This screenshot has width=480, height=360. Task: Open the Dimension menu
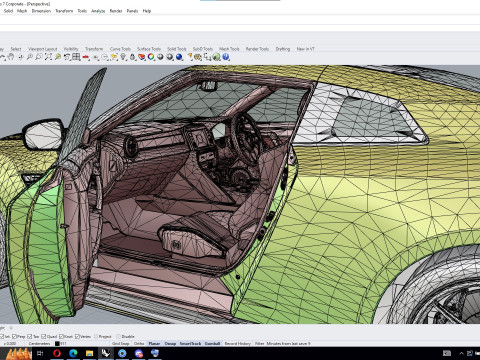(x=41, y=11)
